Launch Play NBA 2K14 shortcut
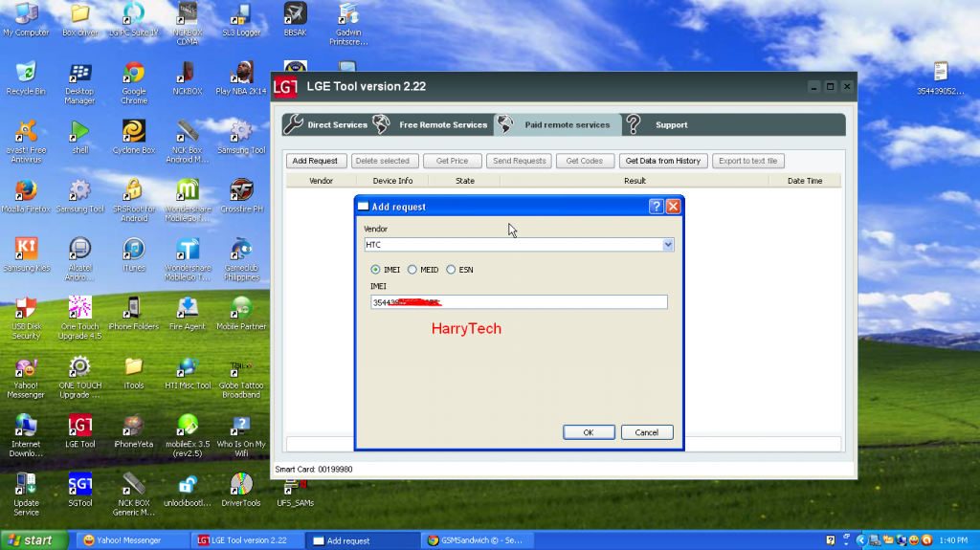The image size is (980, 550). (241, 78)
